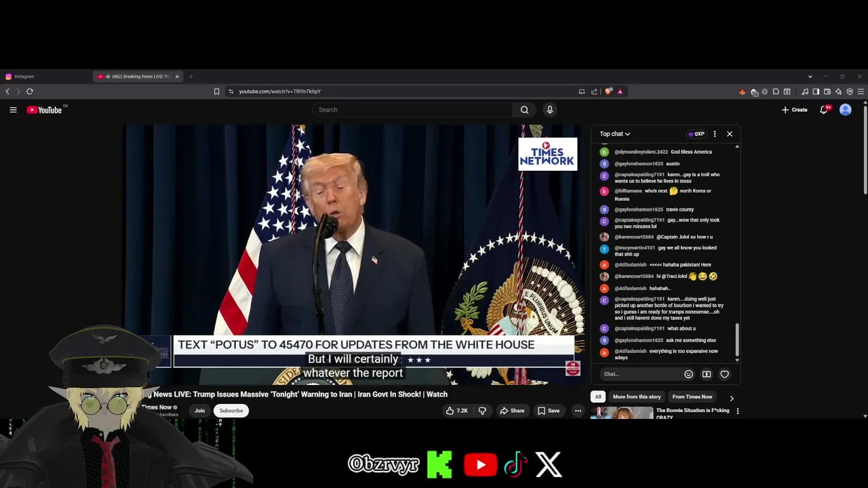Open emoji picker in chat box
Viewport: 868px width, 488px height.
688,374
